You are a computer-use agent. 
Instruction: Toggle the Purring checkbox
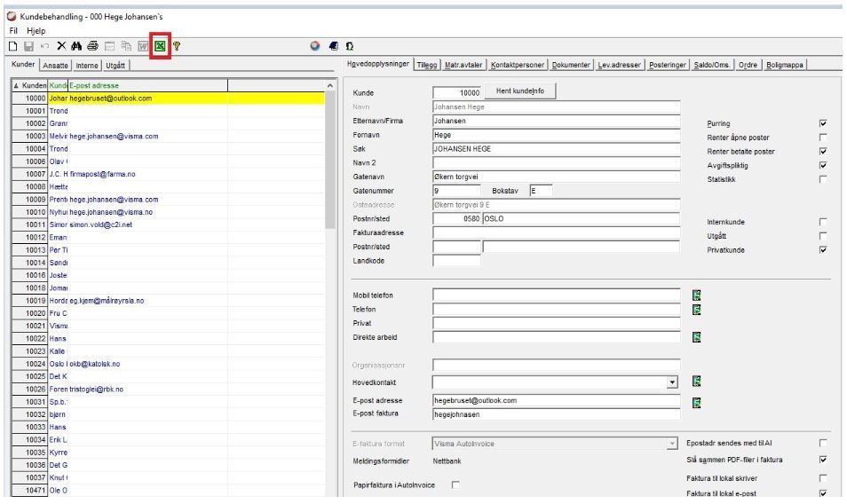[823, 123]
